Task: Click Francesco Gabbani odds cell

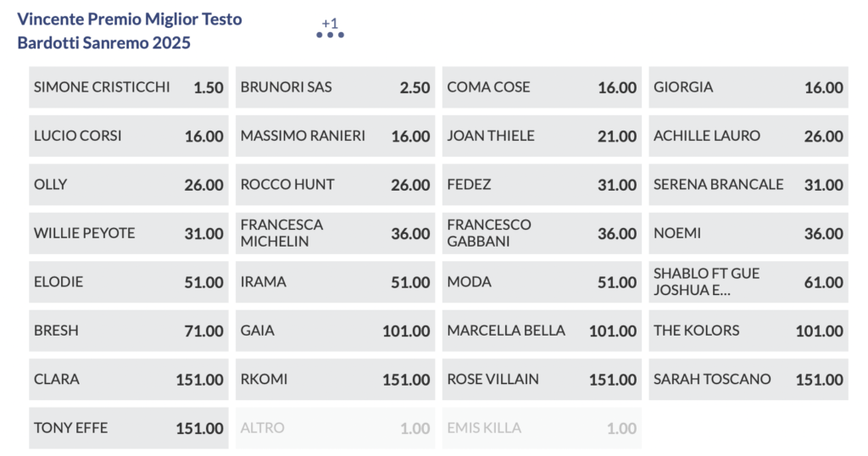Action: (x=542, y=233)
